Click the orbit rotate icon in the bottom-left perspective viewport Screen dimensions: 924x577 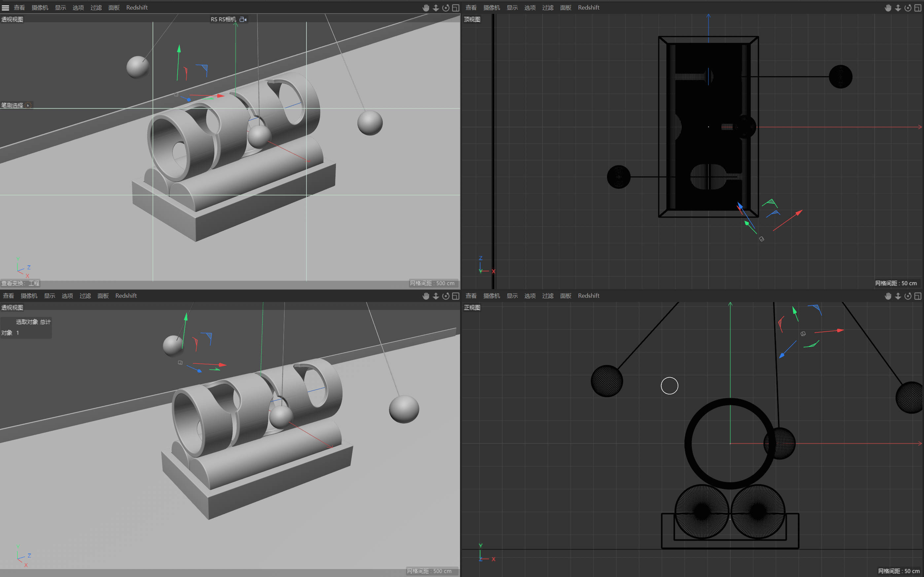[x=445, y=296]
